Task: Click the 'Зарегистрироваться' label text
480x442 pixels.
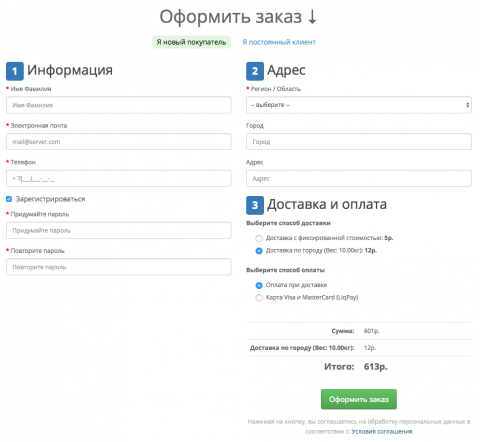Action: click(50, 199)
